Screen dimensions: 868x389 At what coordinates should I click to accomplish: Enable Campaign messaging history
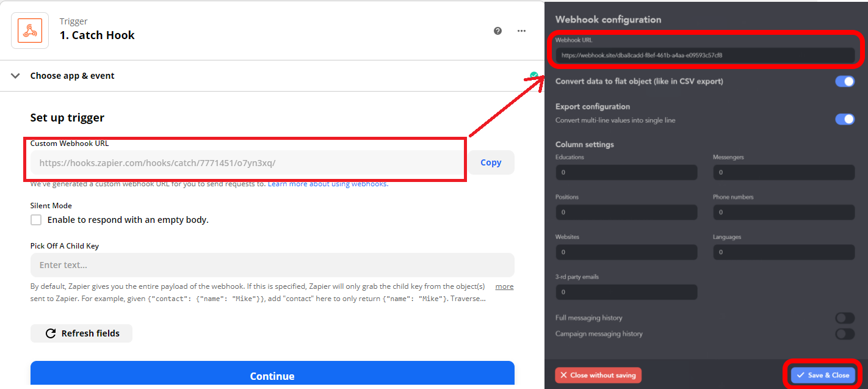click(x=845, y=333)
